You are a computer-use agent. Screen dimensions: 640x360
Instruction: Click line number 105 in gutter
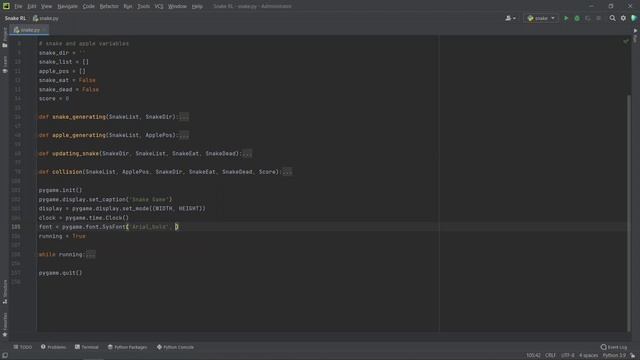point(16,227)
